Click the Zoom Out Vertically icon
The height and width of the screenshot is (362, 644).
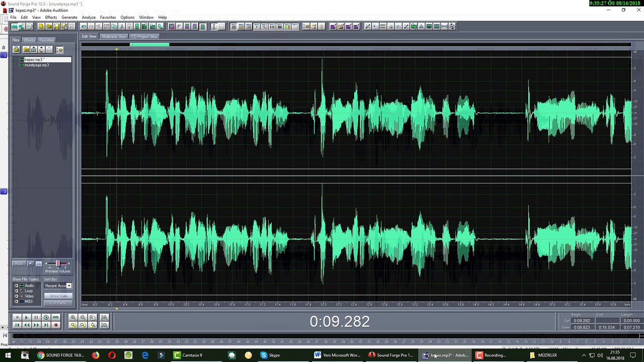pyautogui.click(x=104, y=325)
